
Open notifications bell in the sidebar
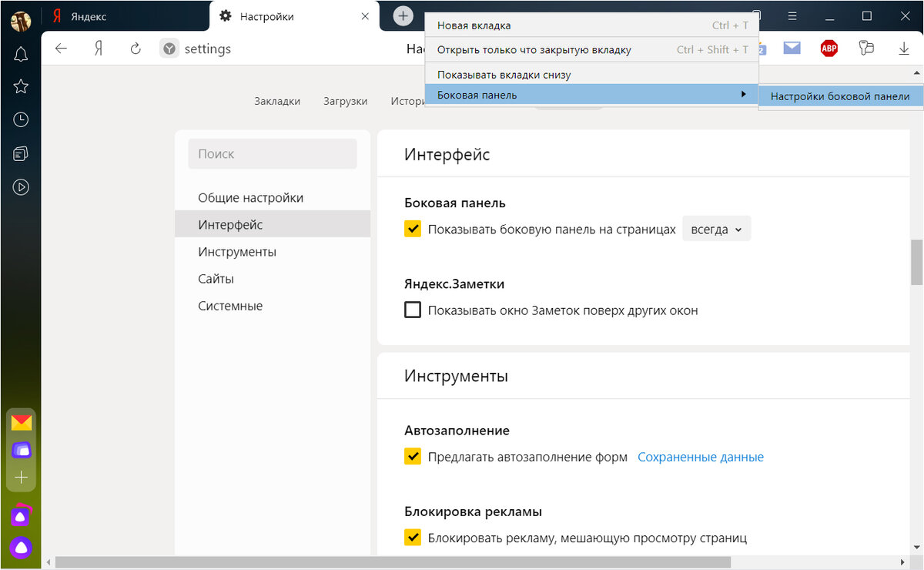point(21,54)
